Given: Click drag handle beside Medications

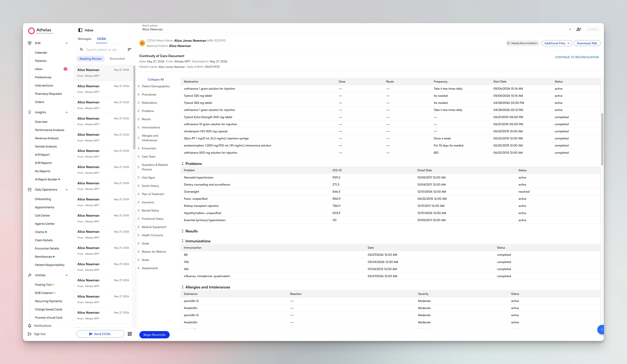Looking at the screenshot, I should [x=139, y=103].
